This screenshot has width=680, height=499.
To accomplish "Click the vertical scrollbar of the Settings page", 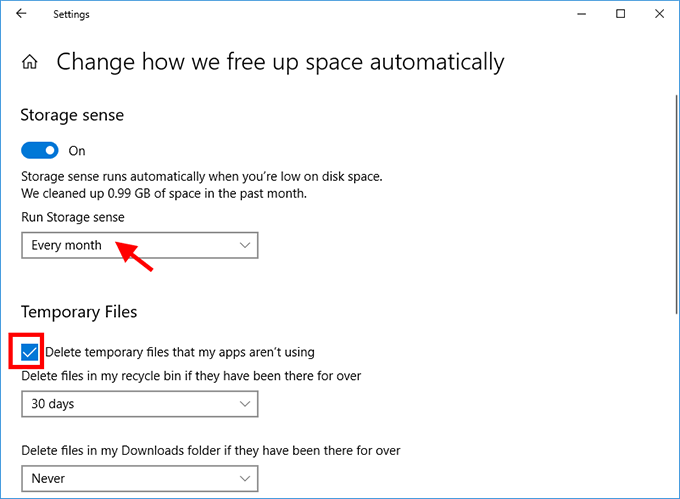I will [x=677, y=204].
